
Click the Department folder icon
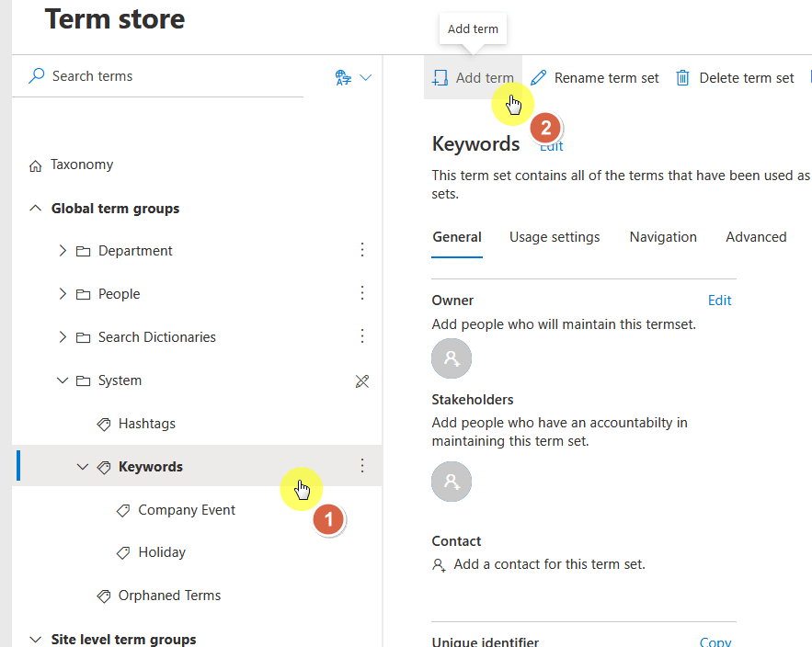pyautogui.click(x=83, y=252)
